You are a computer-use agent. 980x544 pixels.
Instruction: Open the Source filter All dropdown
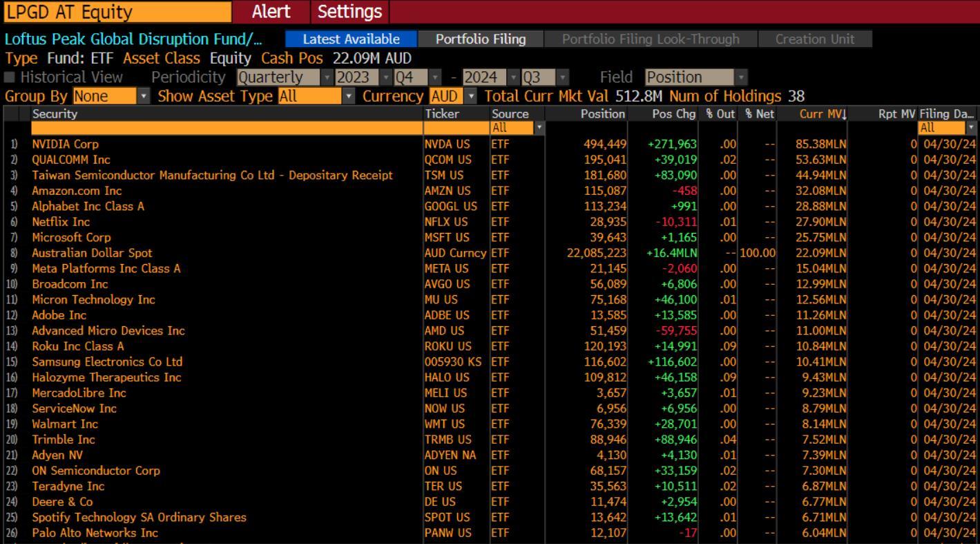tap(517, 128)
